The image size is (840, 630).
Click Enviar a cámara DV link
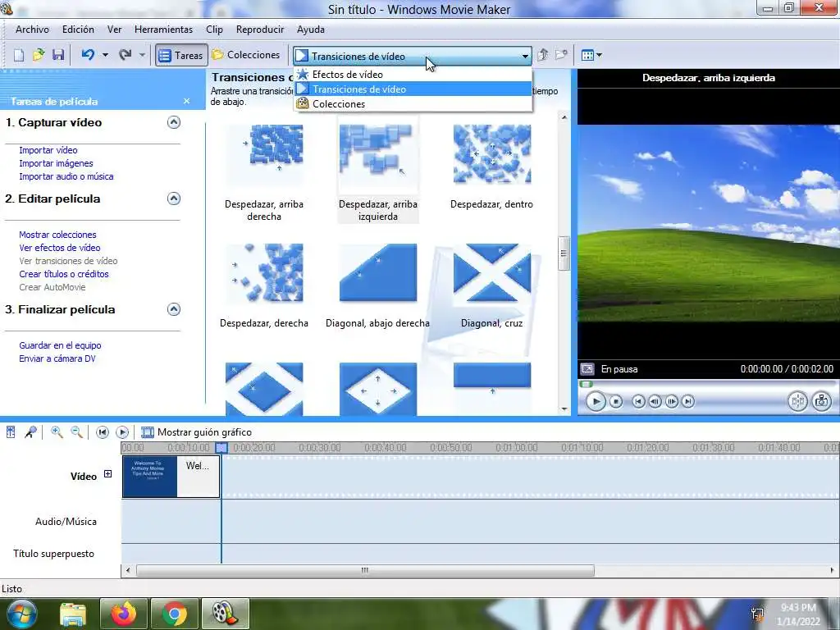click(x=57, y=358)
